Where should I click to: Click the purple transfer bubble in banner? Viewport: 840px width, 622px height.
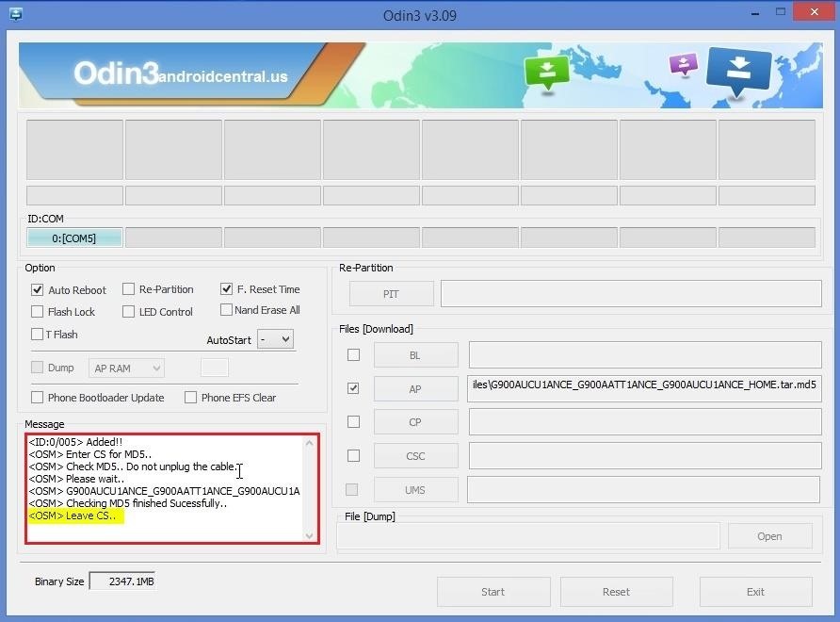[x=684, y=64]
